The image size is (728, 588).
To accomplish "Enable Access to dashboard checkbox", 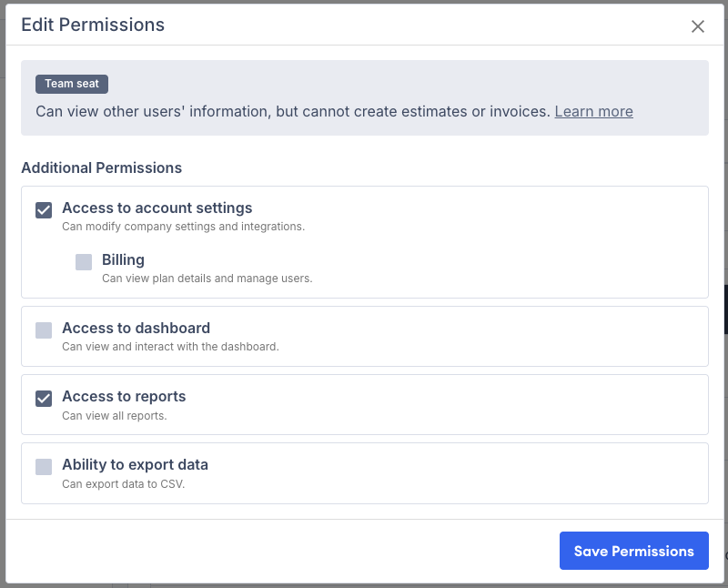I will pyautogui.click(x=44, y=330).
